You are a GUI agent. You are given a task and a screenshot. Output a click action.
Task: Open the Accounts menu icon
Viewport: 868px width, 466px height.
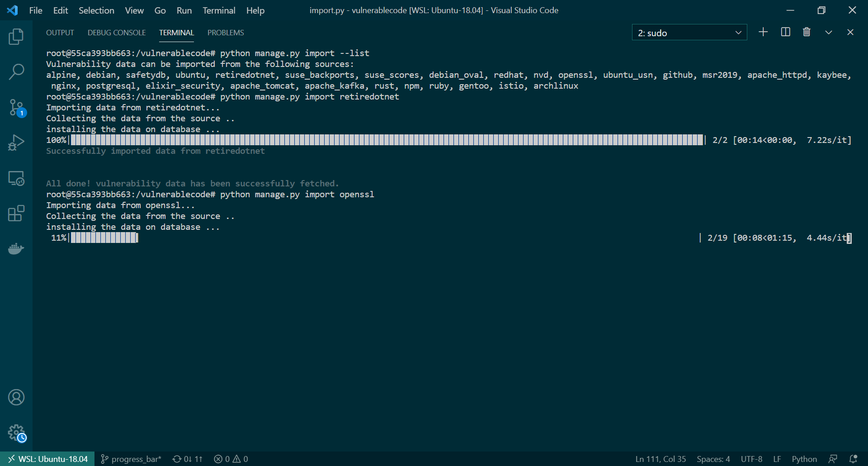pyautogui.click(x=16, y=397)
